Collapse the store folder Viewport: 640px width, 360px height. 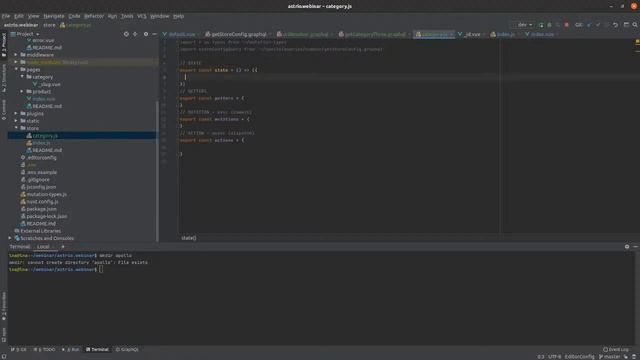(x=16, y=128)
